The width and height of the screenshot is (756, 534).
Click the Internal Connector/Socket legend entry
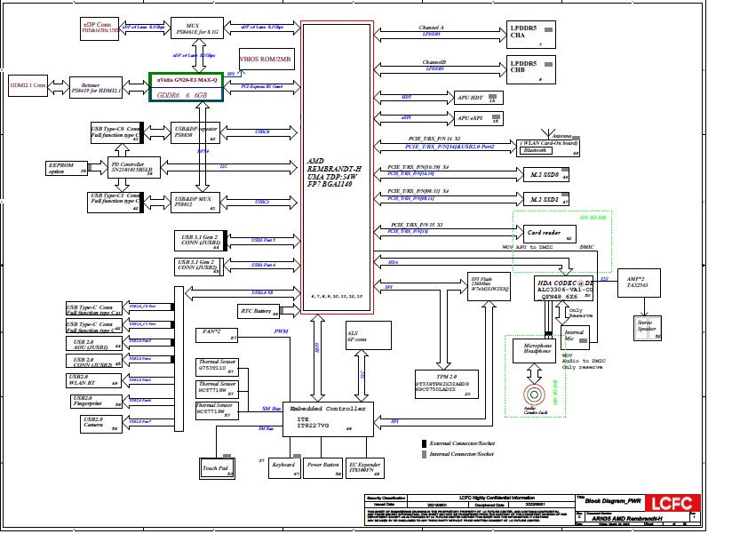pyautogui.click(x=458, y=454)
